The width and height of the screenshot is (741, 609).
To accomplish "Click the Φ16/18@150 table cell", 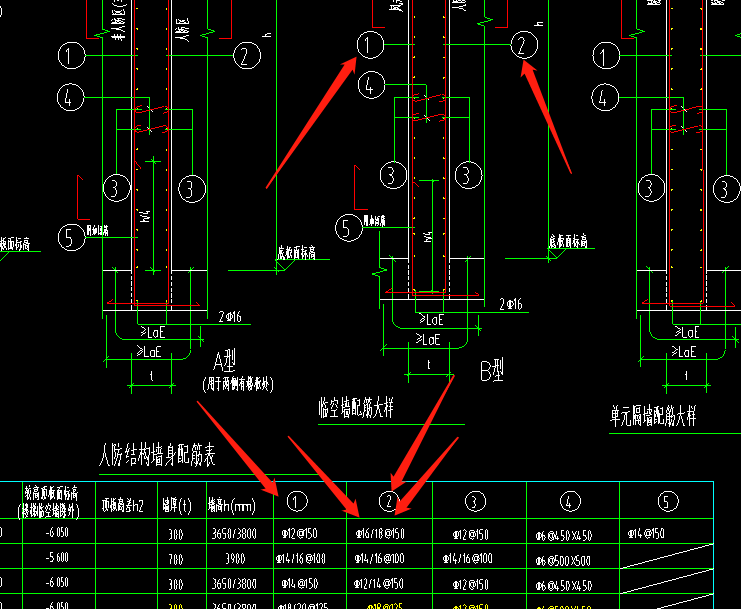I will tap(380, 534).
